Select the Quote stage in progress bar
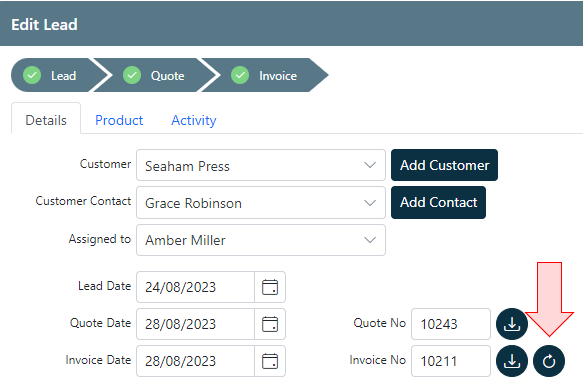The image size is (583, 388). tap(158, 75)
